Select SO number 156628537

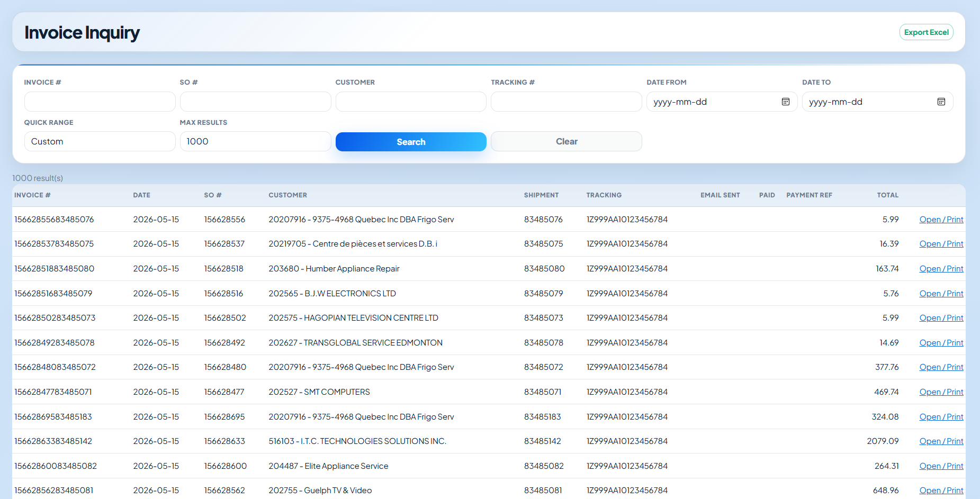(x=224, y=244)
